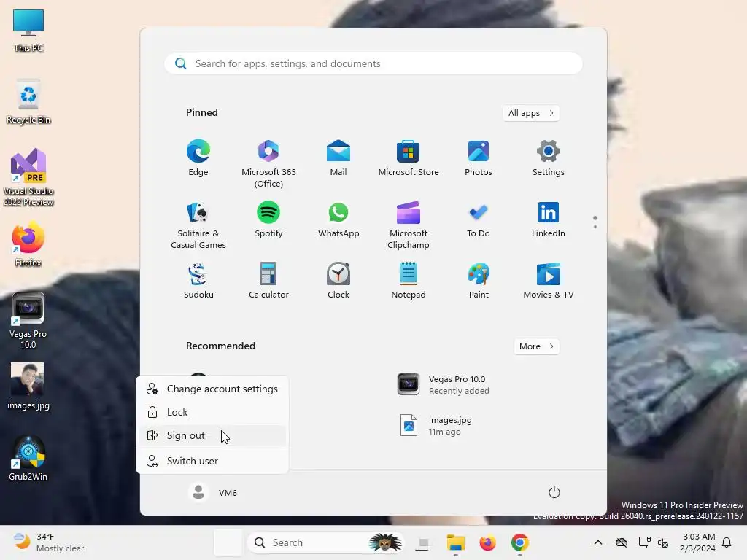Choose Sign out from the user menu
Screen dimensions: 747x560
coord(212,435)
